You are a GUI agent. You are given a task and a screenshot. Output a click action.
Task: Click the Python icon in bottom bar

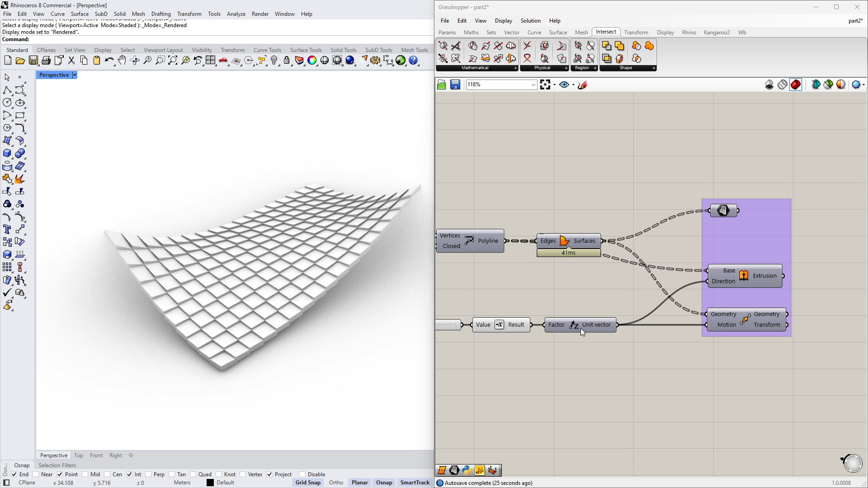pyautogui.click(x=467, y=470)
